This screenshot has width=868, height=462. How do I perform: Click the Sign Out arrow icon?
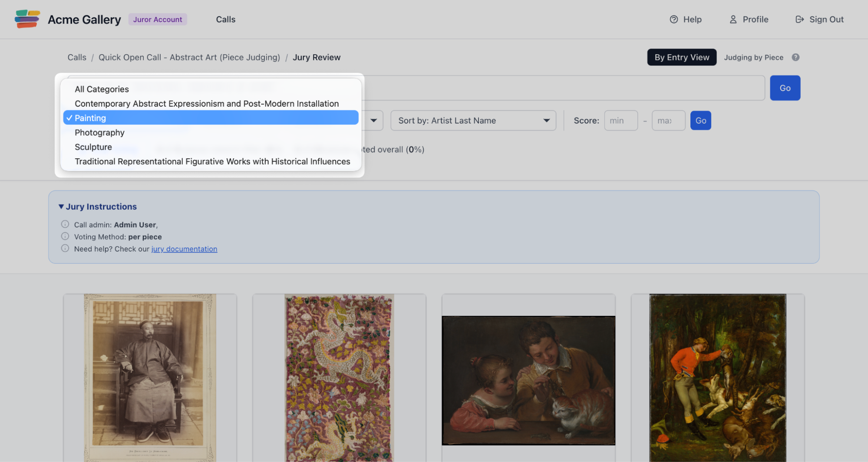799,20
